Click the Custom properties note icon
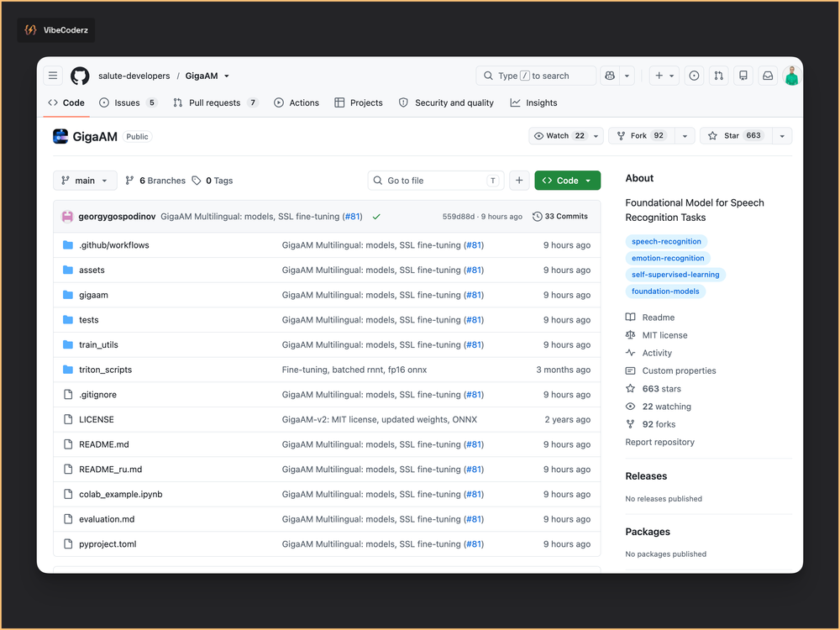The image size is (840, 630). pyautogui.click(x=631, y=370)
